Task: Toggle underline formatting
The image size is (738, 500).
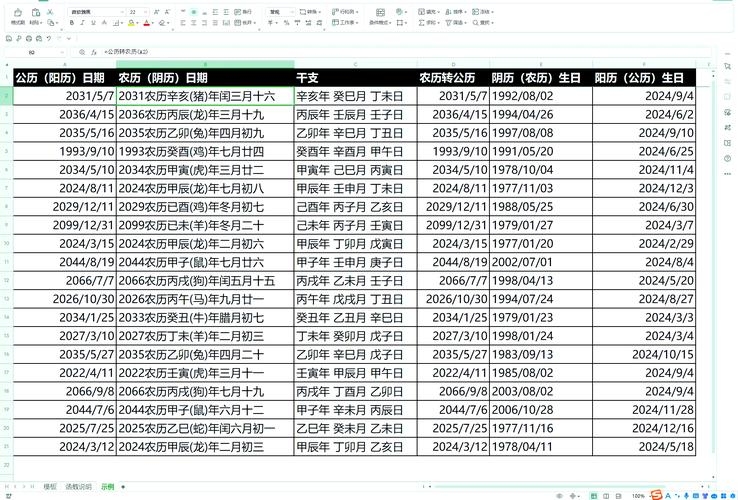Action: click(x=95, y=22)
